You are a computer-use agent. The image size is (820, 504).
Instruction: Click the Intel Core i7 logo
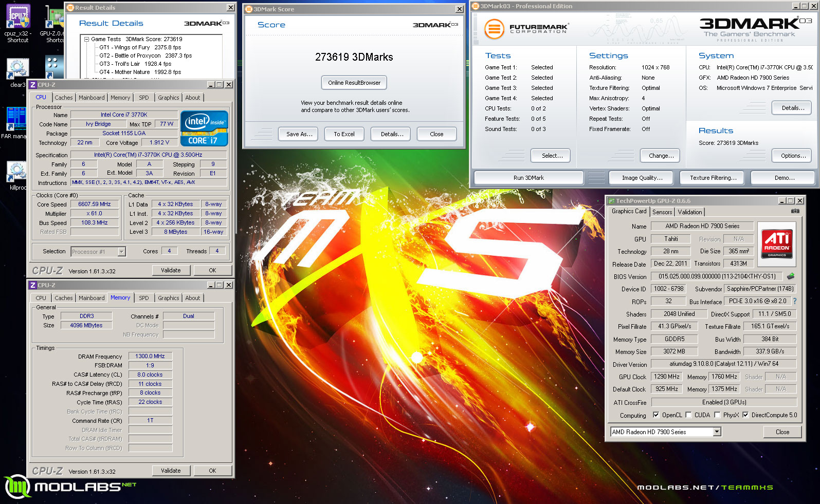[x=204, y=128]
